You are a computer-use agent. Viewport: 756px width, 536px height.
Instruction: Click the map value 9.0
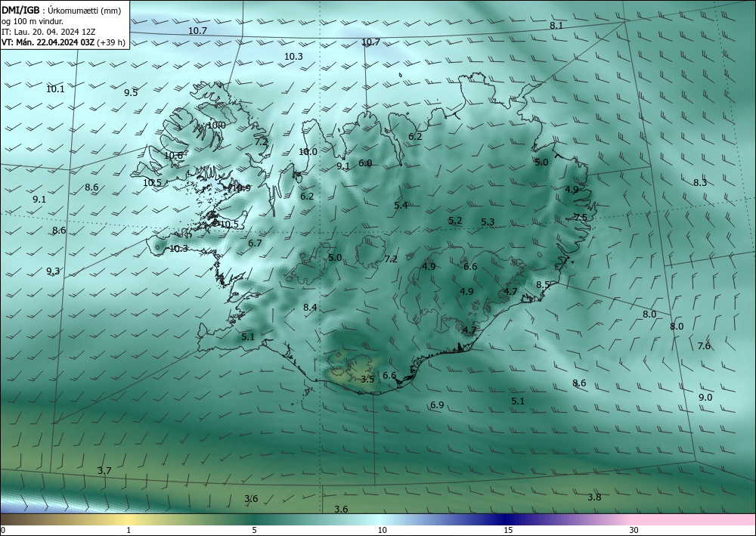click(705, 397)
